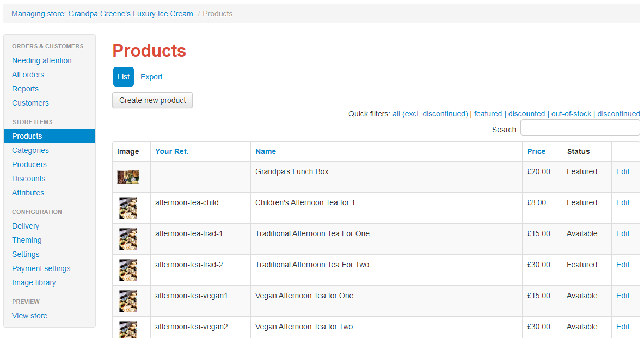Click the store name breadcrumb link
The height and width of the screenshot is (338, 644).
point(102,14)
